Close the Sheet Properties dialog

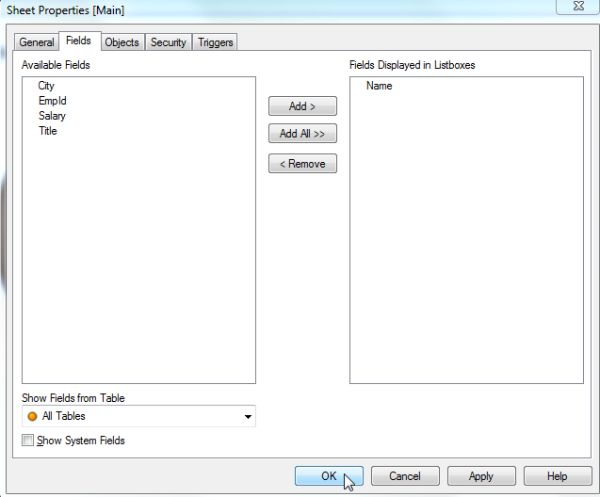coord(579,6)
